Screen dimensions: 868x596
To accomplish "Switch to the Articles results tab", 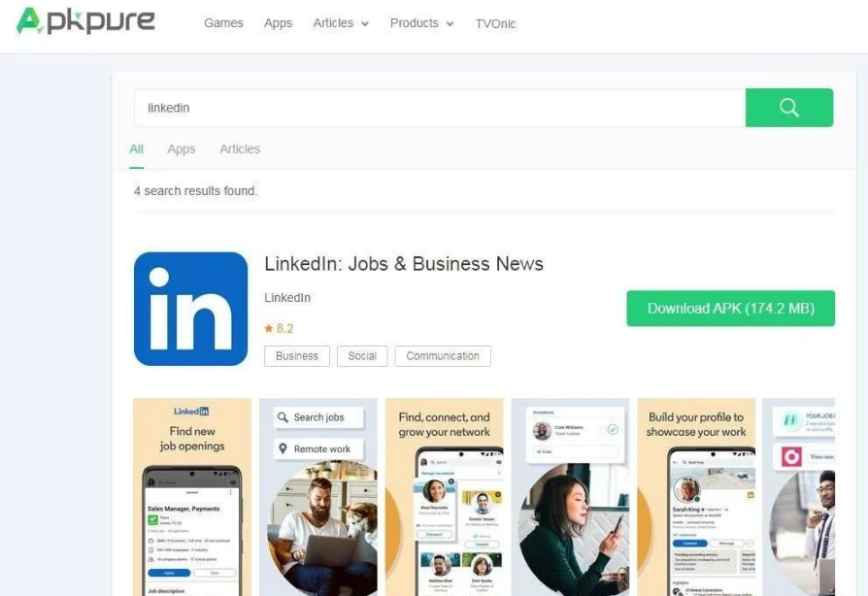I will [x=240, y=149].
